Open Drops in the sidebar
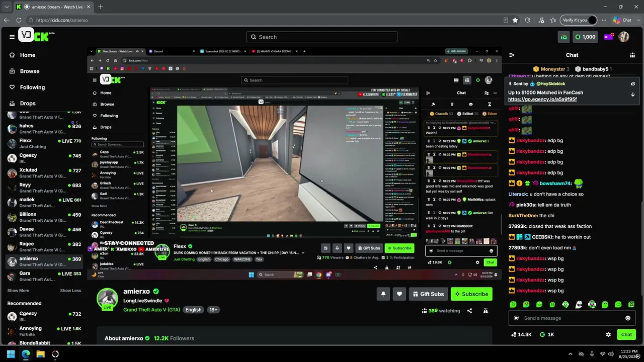This screenshot has width=644, height=362. click(x=23, y=104)
